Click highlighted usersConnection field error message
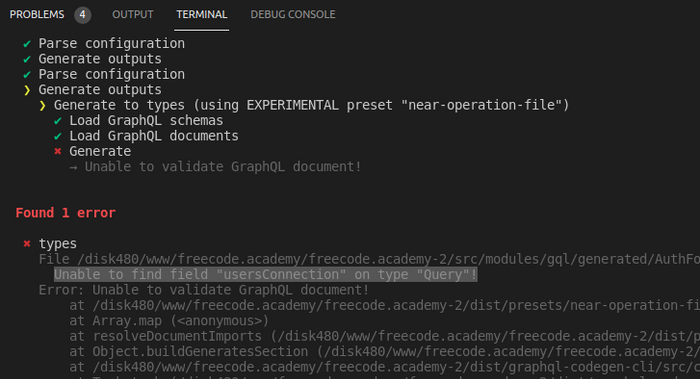Image resolution: width=700 pixels, height=379 pixels. (x=266, y=275)
